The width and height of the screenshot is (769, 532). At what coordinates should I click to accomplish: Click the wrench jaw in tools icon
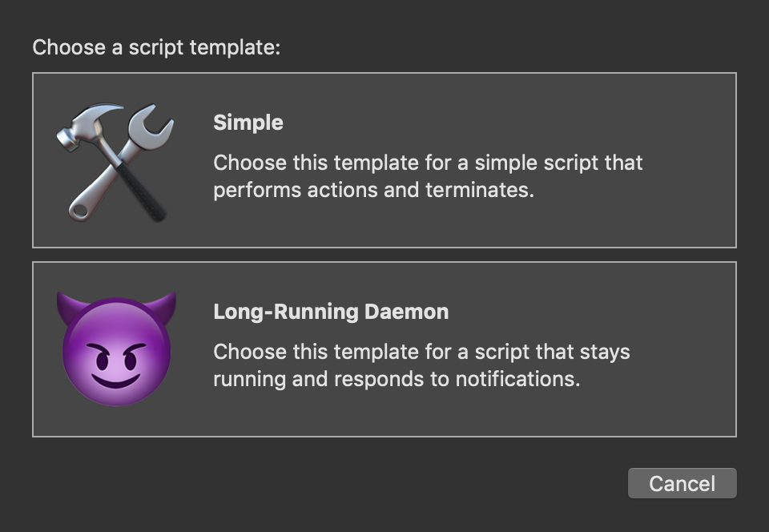pos(151,123)
